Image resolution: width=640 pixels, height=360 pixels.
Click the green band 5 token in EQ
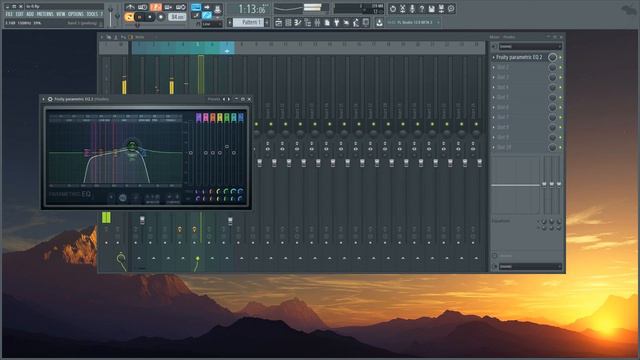click(x=227, y=118)
